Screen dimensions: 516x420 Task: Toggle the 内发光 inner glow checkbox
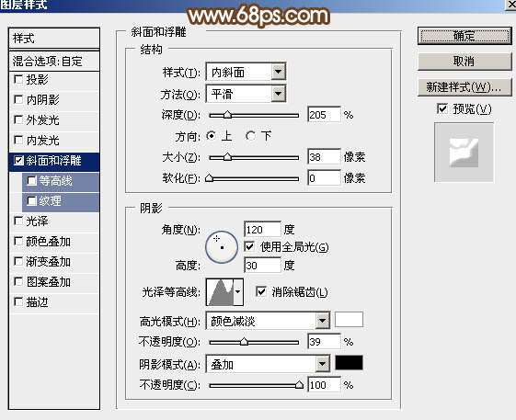pyautogui.click(x=18, y=141)
